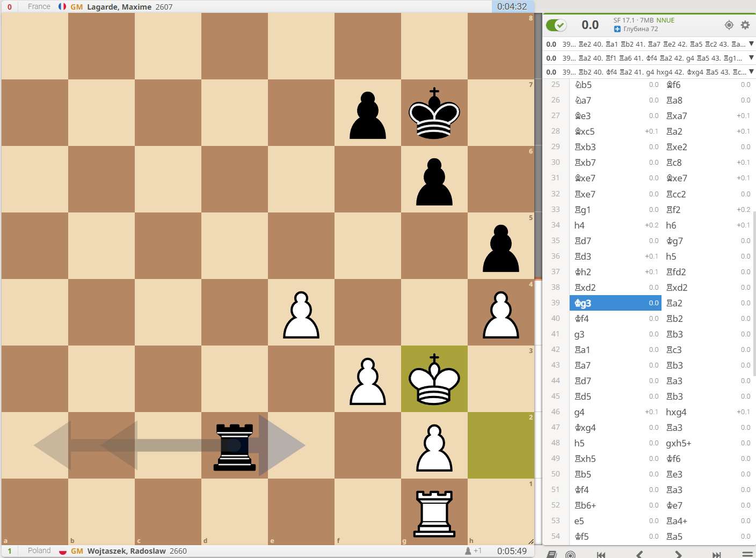756x558 pixels.
Task: Open the hamburger menu below the move list
Action: coord(747,554)
